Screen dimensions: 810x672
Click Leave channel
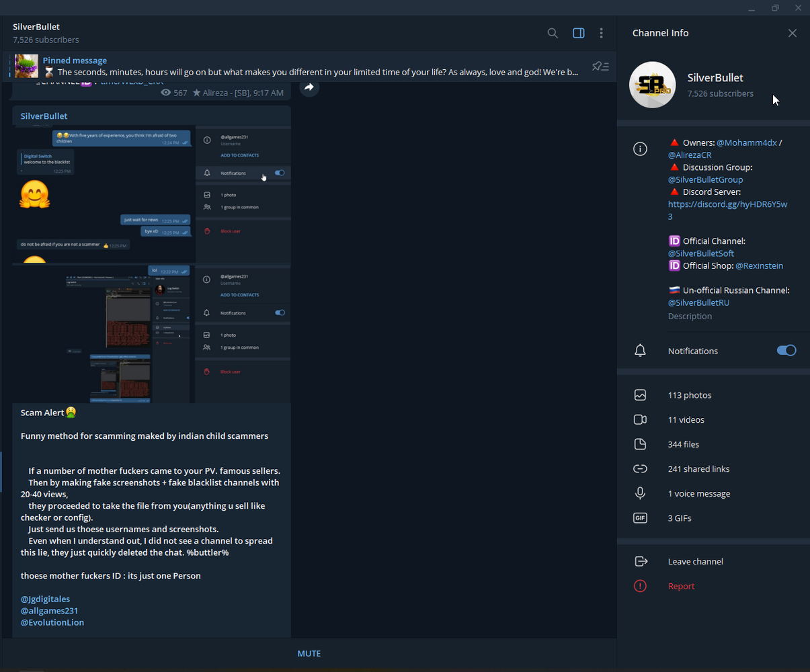[x=713, y=561]
